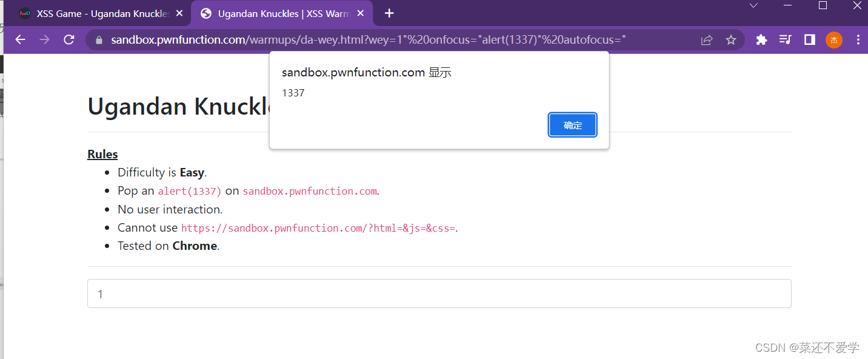This screenshot has height=359, width=868.
Task: Minimize the browser window
Action: coord(788,5)
